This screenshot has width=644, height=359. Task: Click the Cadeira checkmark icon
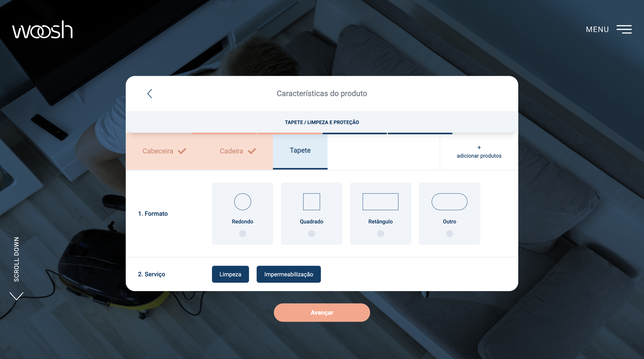(252, 151)
